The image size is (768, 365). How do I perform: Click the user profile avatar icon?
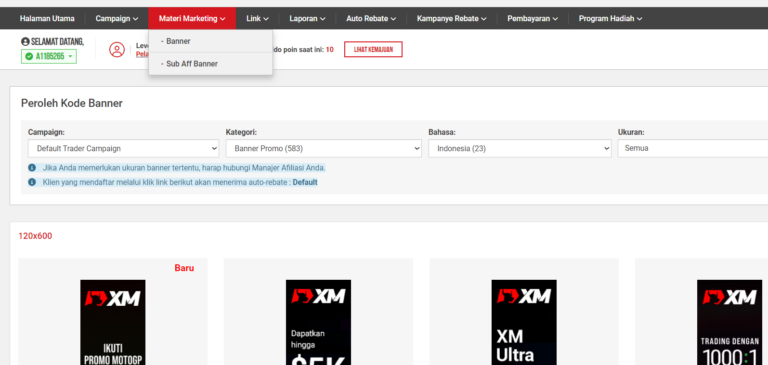pos(117,49)
